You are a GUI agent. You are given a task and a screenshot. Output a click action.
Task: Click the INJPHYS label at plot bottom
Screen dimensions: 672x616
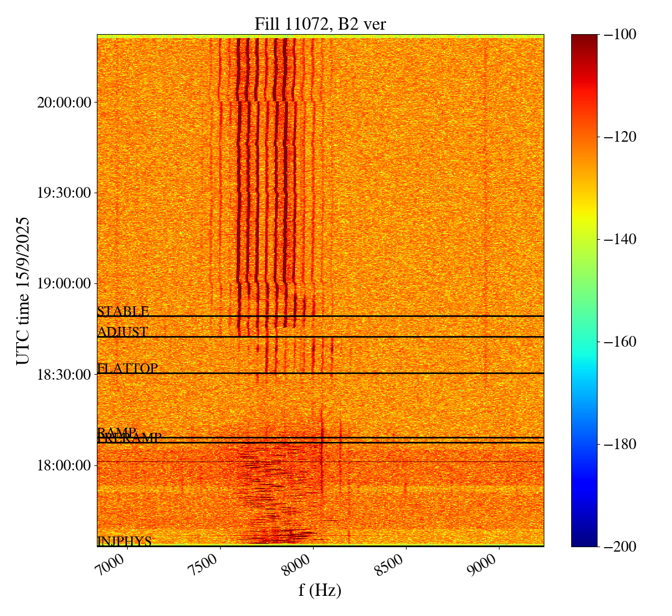click(x=124, y=542)
